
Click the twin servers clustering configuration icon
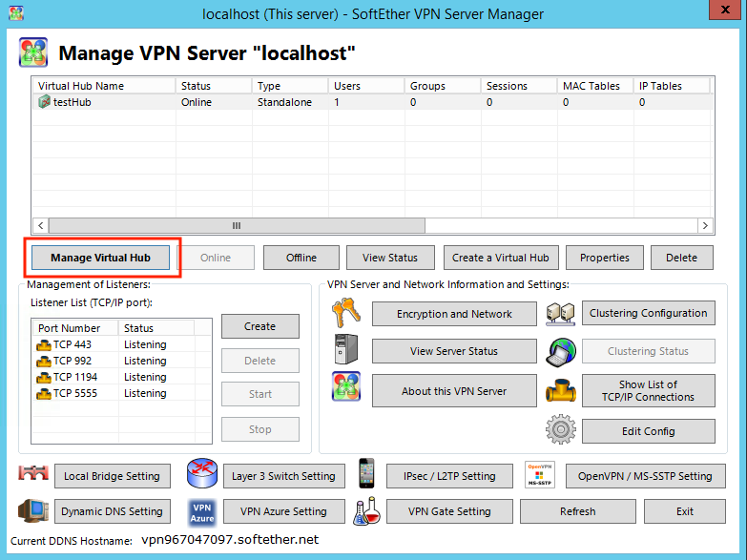point(560,314)
